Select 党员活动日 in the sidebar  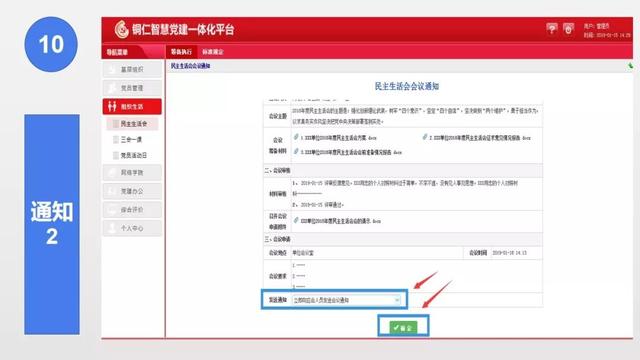coord(133,156)
